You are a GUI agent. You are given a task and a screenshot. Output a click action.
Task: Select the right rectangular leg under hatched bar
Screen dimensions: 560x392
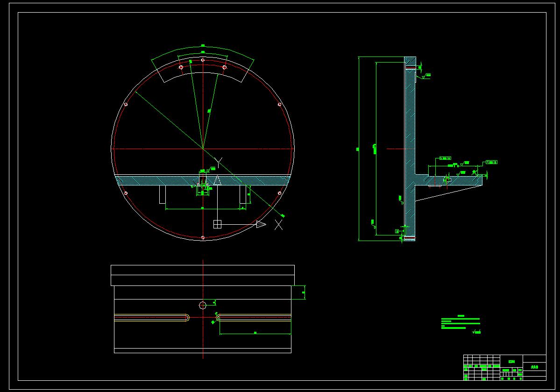[243, 194]
